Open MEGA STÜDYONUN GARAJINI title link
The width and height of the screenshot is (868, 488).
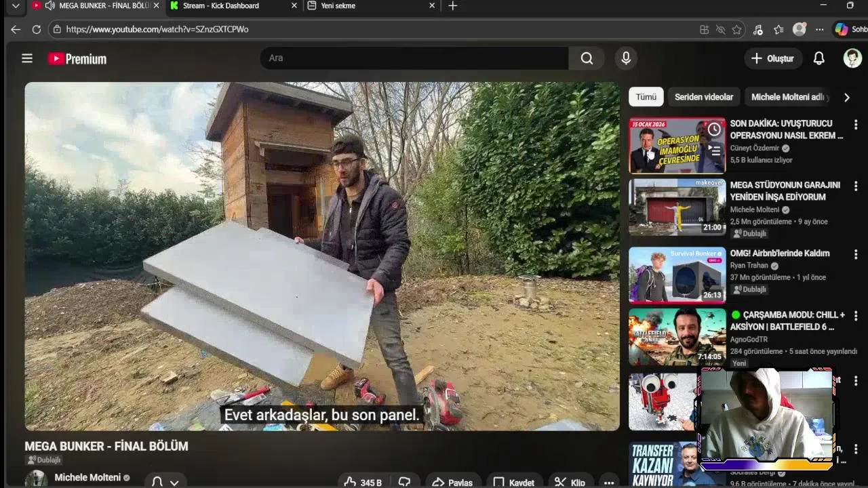pos(785,191)
